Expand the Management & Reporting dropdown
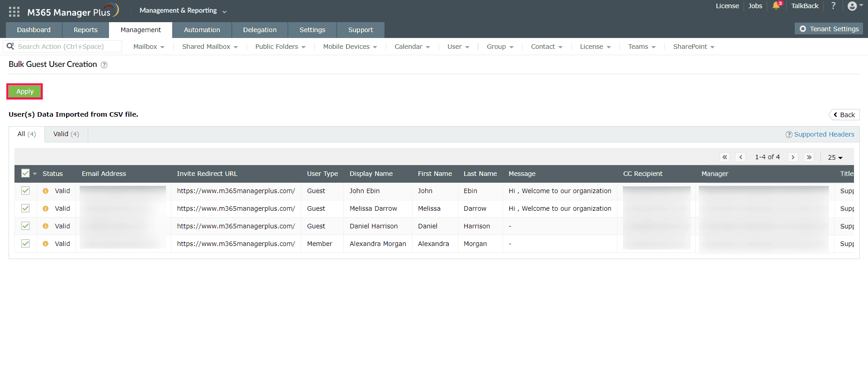Image resolution: width=868 pixels, height=388 pixels. click(183, 10)
